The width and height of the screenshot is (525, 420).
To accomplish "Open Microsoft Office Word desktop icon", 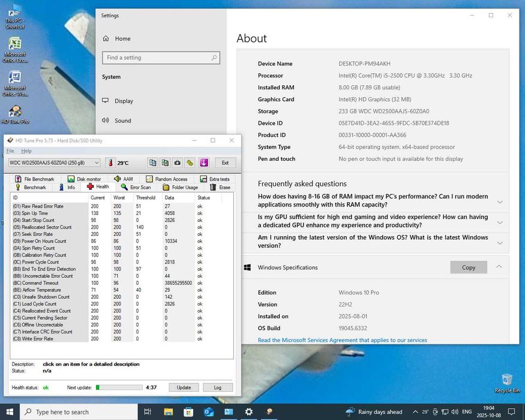I will [15, 84].
